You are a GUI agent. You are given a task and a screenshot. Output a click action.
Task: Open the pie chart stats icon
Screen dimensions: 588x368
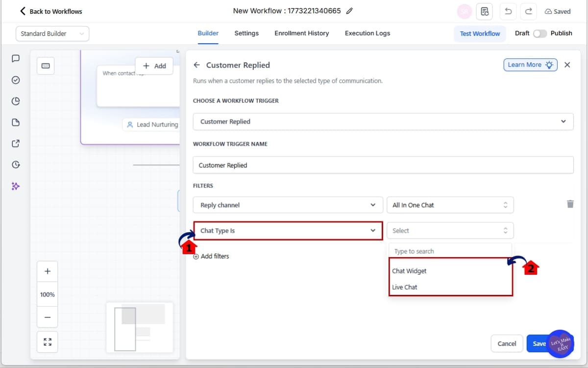click(x=15, y=101)
